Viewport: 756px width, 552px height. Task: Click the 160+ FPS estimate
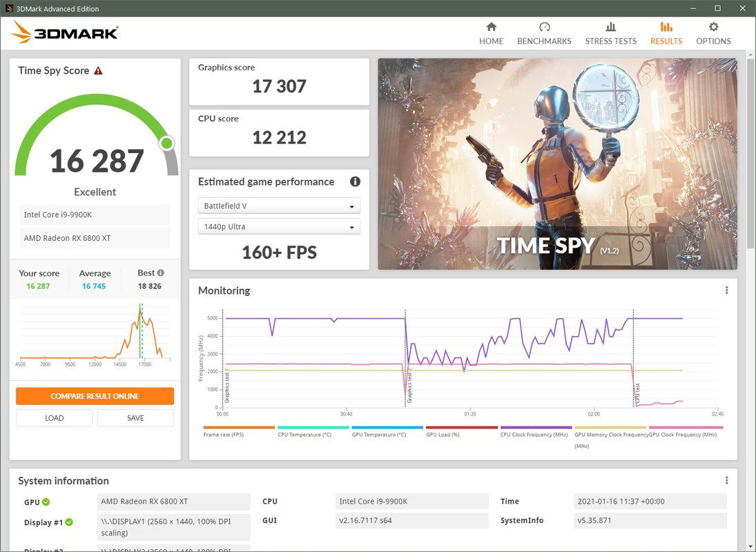(279, 253)
